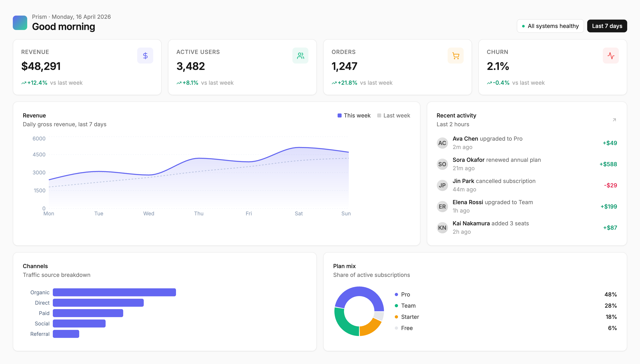Open Sora Okafor renewed annual plan entry
This screenshot has height=364, width=640.
pos(527,164)
